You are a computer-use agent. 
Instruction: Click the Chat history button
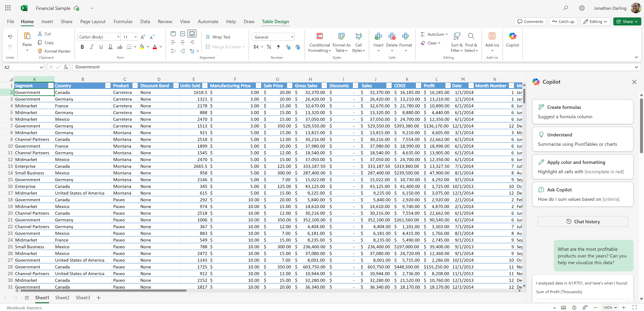click(x=583, y=222)
